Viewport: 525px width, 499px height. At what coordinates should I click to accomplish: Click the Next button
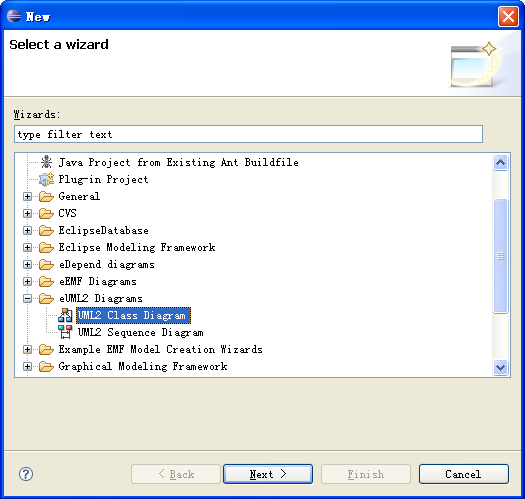point(268,474)
